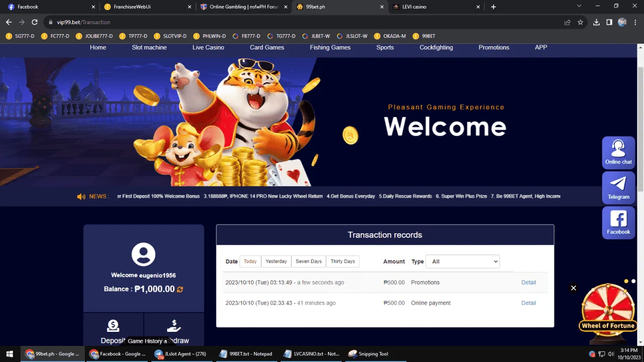
Task: Open the Promotions menu
Action: (x=494, y=47)
